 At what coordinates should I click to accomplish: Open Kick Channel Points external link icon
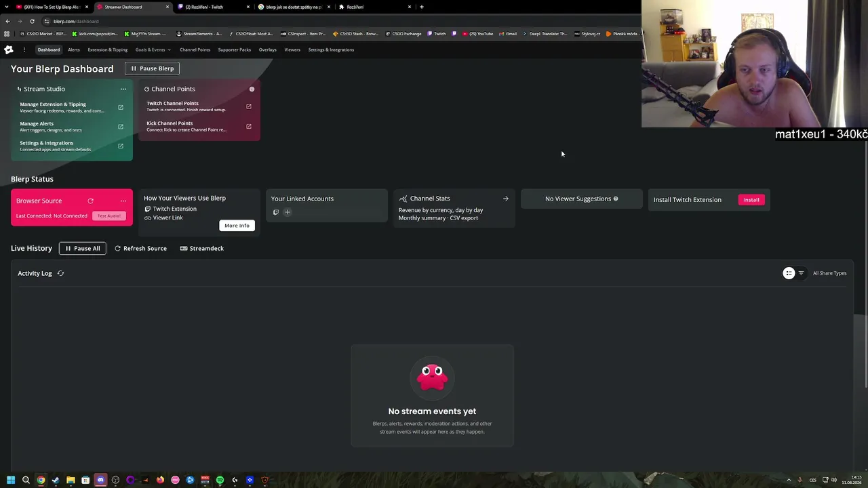tap(249, 126)
